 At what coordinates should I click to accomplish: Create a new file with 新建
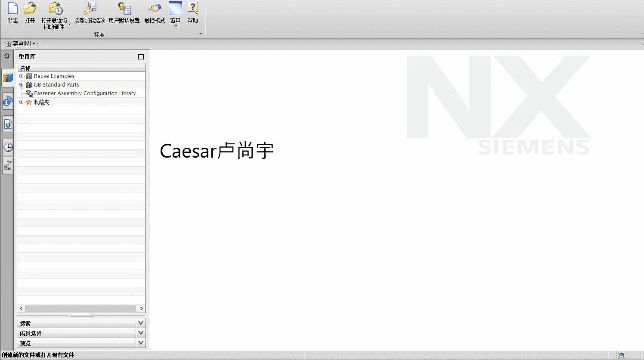click(x=13, y=13)
